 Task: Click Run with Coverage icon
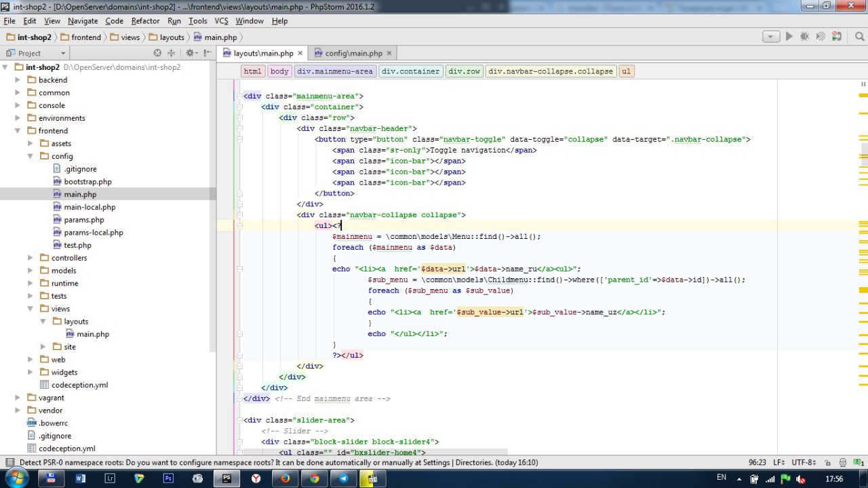[821, 37]
